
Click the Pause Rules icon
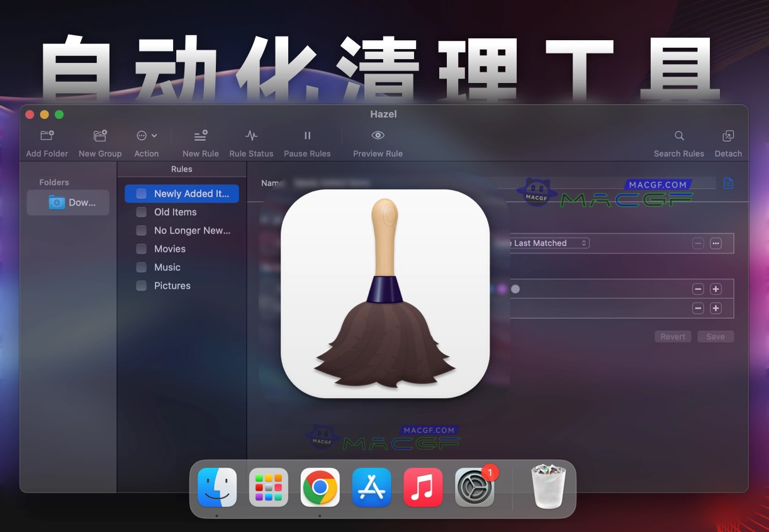[307, 135]
